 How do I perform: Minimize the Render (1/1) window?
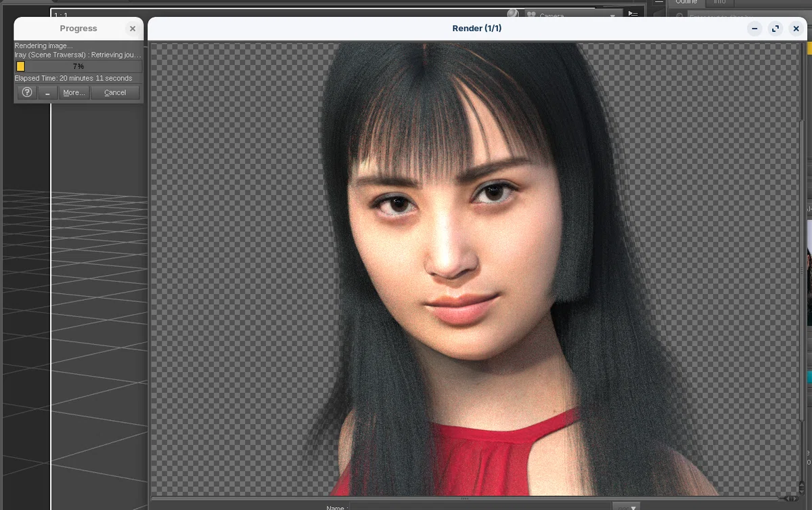pos(755,28)
